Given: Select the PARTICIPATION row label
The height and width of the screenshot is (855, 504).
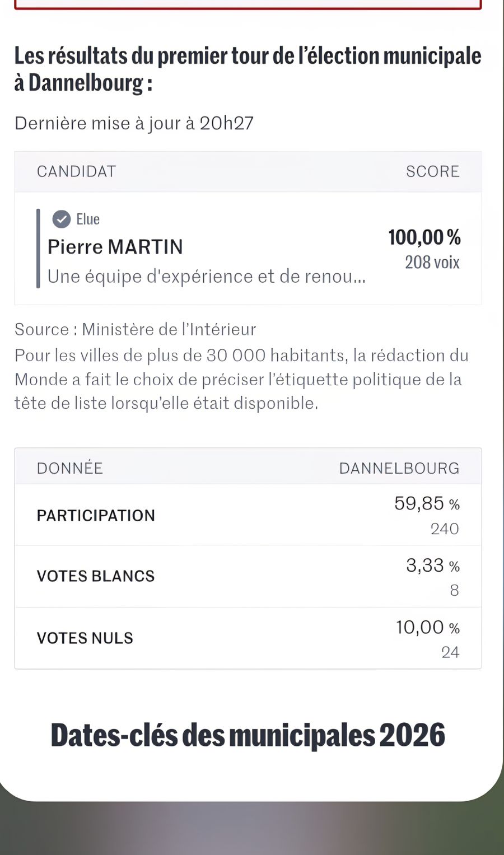Looking at the screenshot, I should [96, 515].
